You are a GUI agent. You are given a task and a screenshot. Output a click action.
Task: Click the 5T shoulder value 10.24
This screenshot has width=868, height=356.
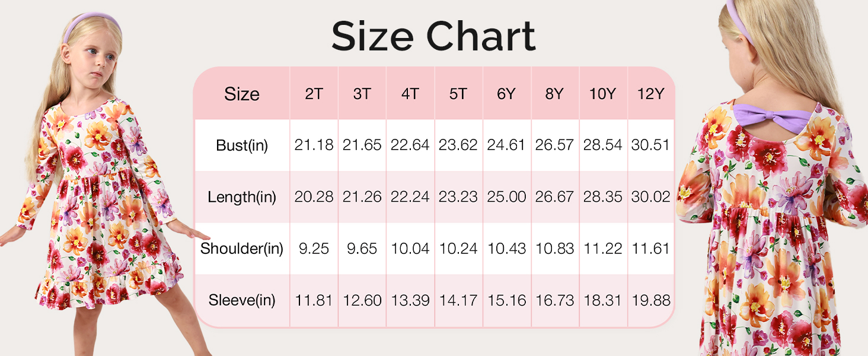[458, 249]
